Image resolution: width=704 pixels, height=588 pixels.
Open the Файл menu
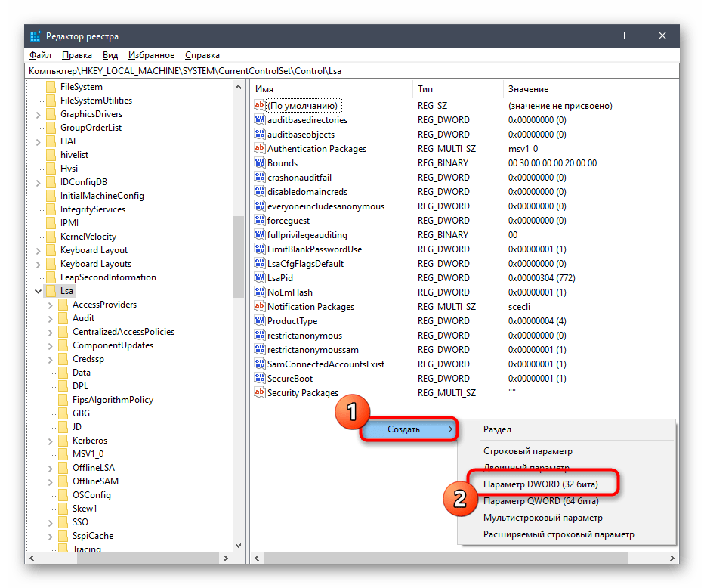click(x=40, y=55)
